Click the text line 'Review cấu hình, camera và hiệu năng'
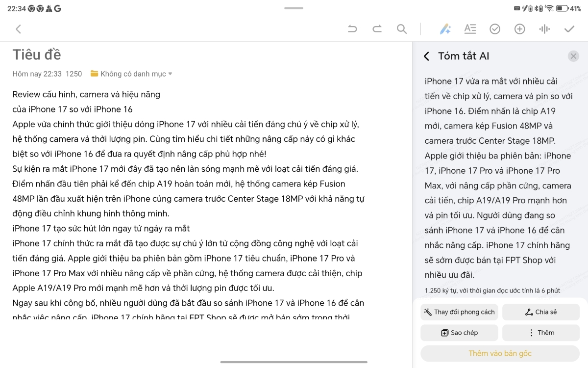The image size is (588, 368). pos(86,94)
